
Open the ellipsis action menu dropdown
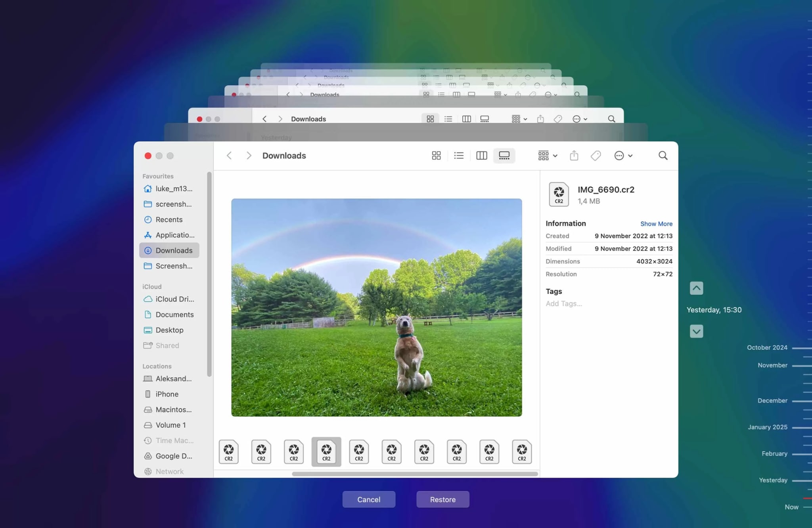(623, 156)
